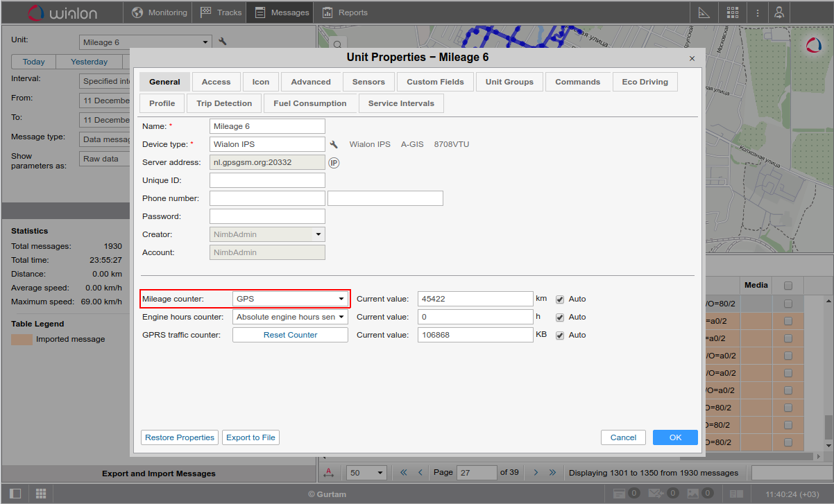Open the apps grid icon in top bar
This screenshot has width=834, height=504.
pos(732,12)
